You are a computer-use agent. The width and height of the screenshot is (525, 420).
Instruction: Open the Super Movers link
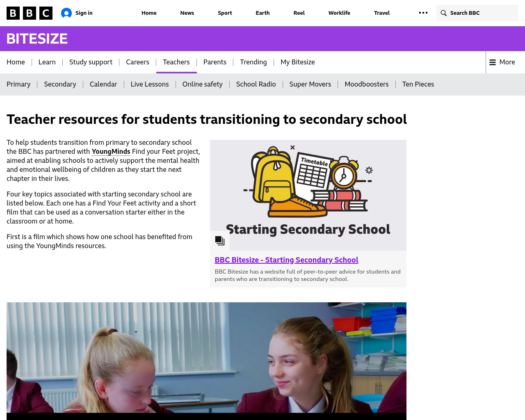click(310, 84)
